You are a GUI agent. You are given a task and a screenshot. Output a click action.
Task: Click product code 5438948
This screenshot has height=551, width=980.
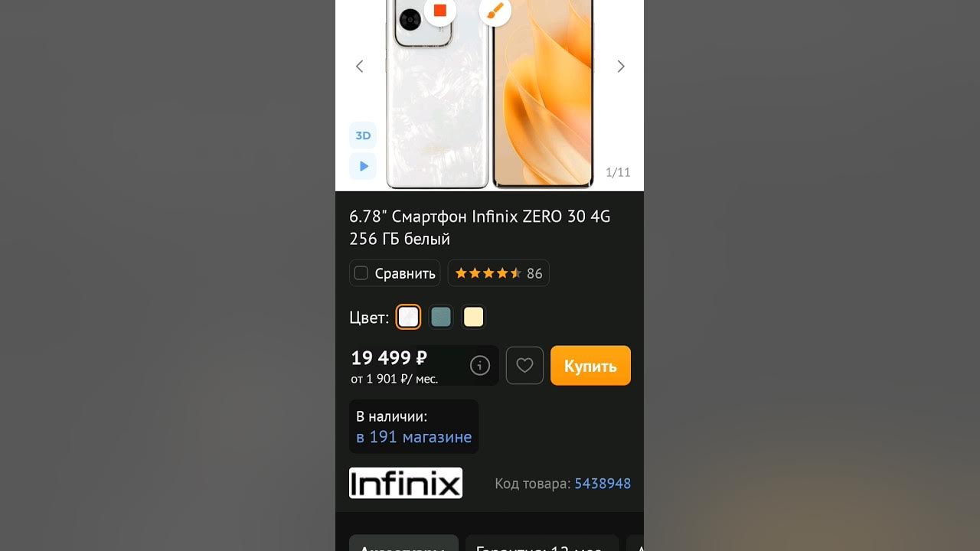point(603,484)
